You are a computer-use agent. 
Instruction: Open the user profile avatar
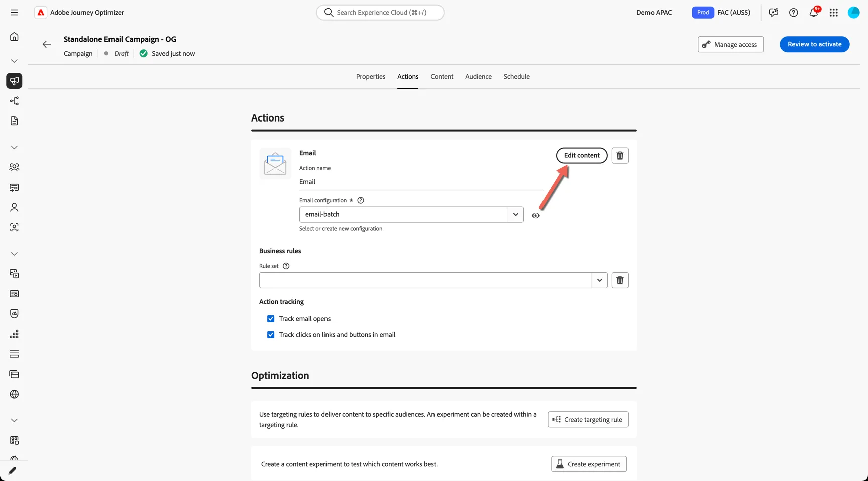pyautogui.click(x=853, y=13)
